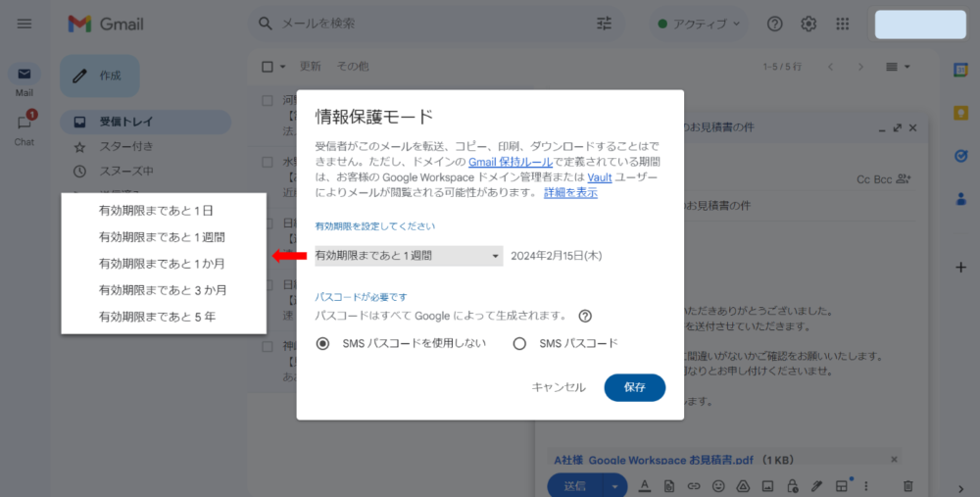The width and height of the screenshot is (980, 497).
Task: Open the add recipients contacts icon
Action: [x=904, y=179]
